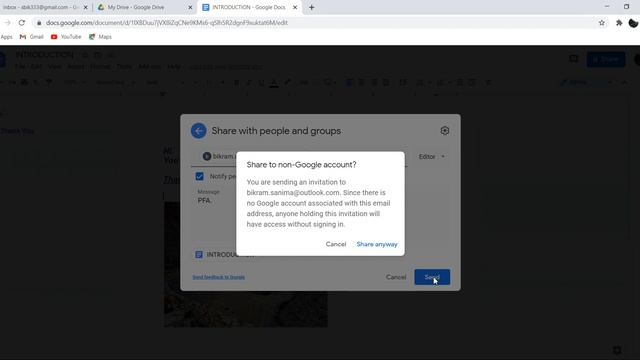Click the Docs print icon
The width and height of the screenshot is (640, 360).
tap(24, 83)
